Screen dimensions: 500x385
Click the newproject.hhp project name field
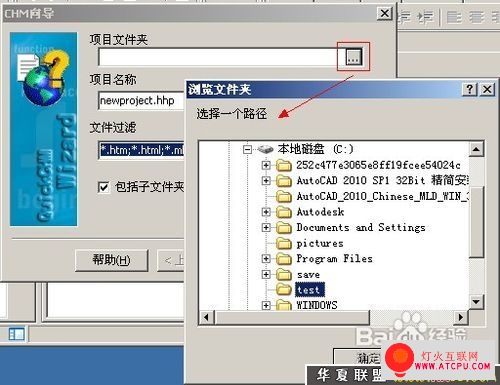(142, 100)
